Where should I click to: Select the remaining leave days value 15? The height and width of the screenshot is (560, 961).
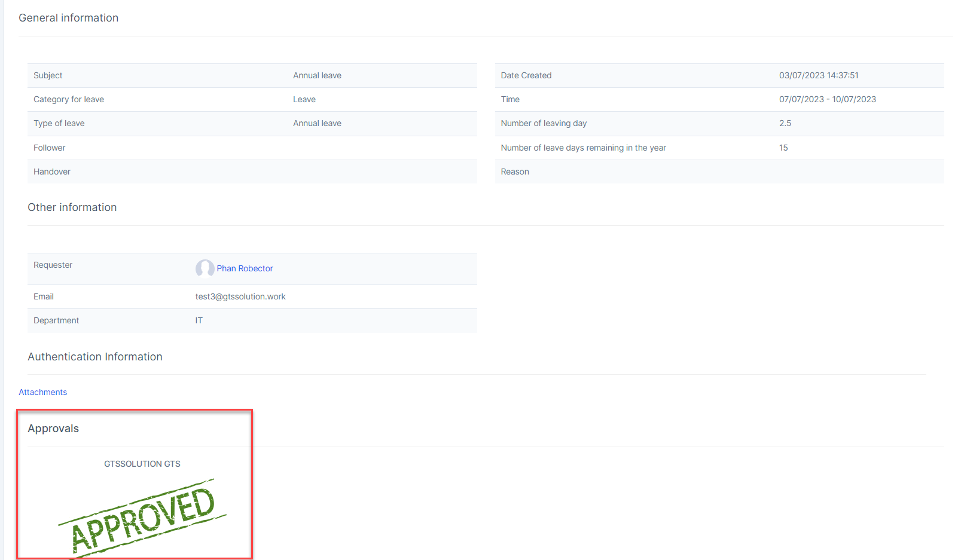pos(783,148)
